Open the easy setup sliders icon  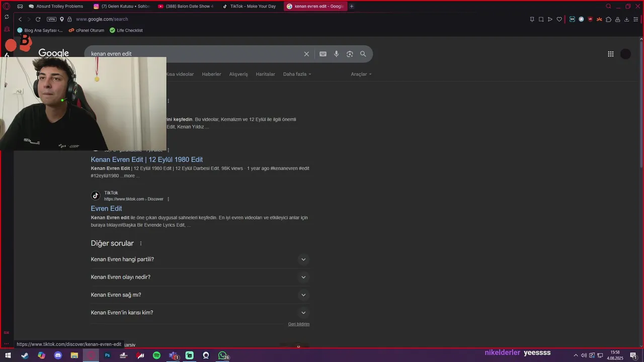(635, 19)
